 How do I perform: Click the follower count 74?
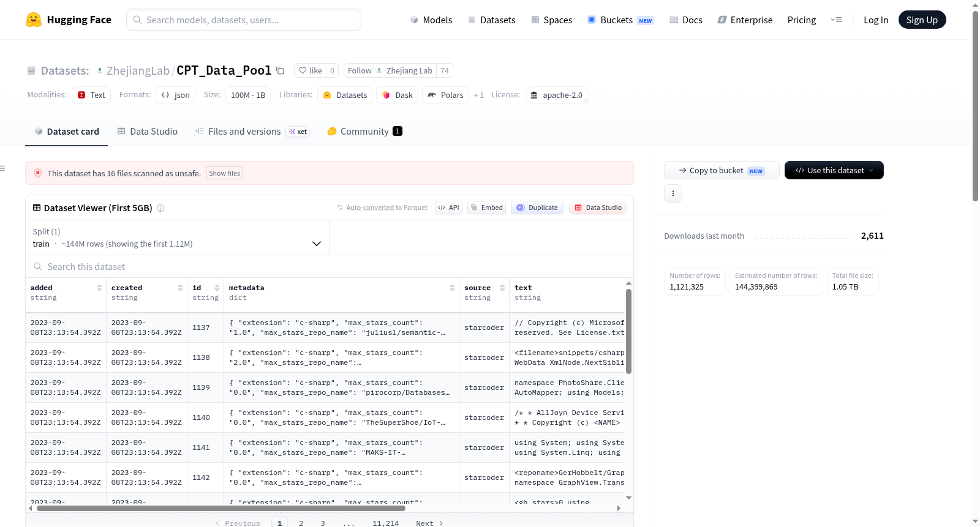point(445,70)
